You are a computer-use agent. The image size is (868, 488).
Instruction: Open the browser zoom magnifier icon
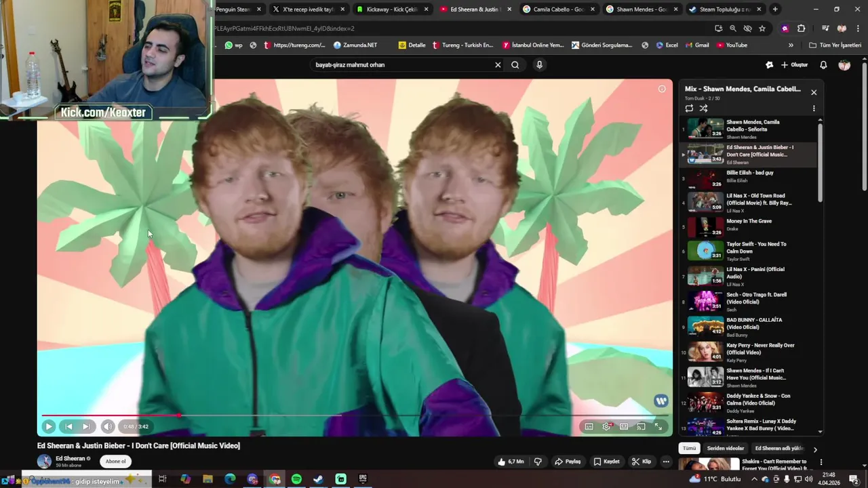point(733,28)
